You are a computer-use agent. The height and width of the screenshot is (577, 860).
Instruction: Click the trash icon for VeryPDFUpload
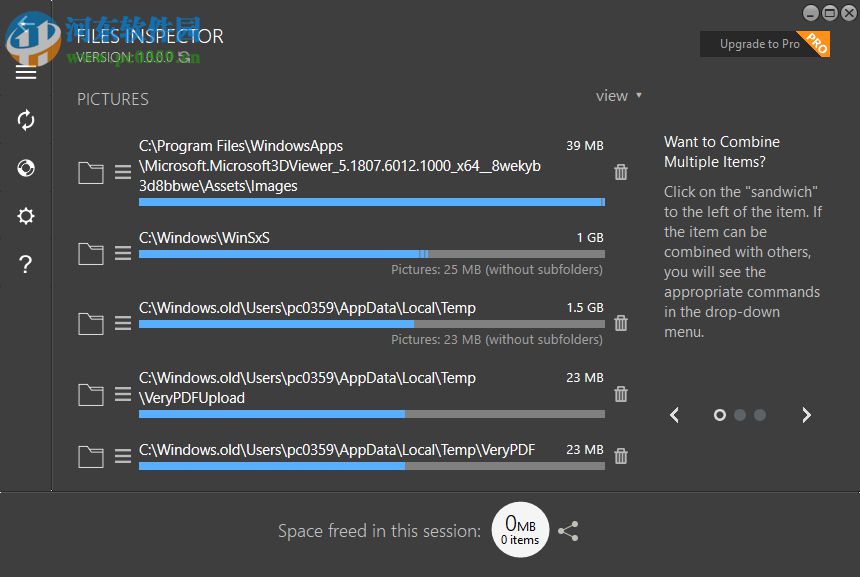click(621, 394)
